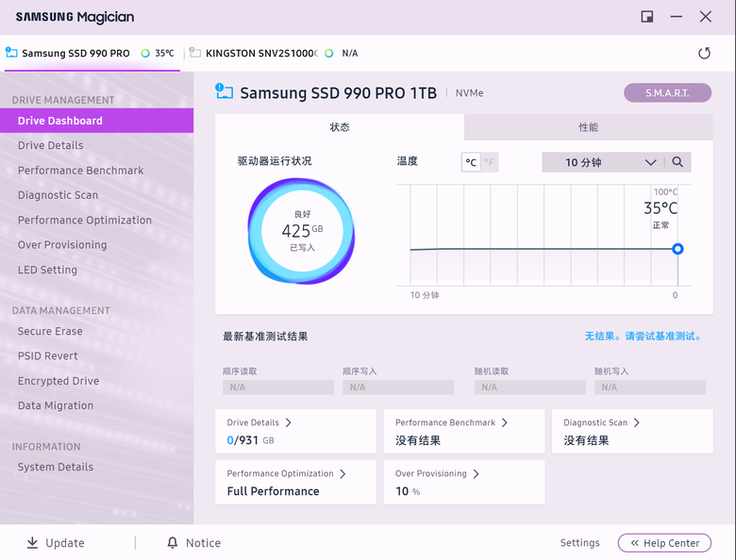This screenshot has height=560, width=736.
Task: Switch temperature unit to °F
Action: click(489, 162)
